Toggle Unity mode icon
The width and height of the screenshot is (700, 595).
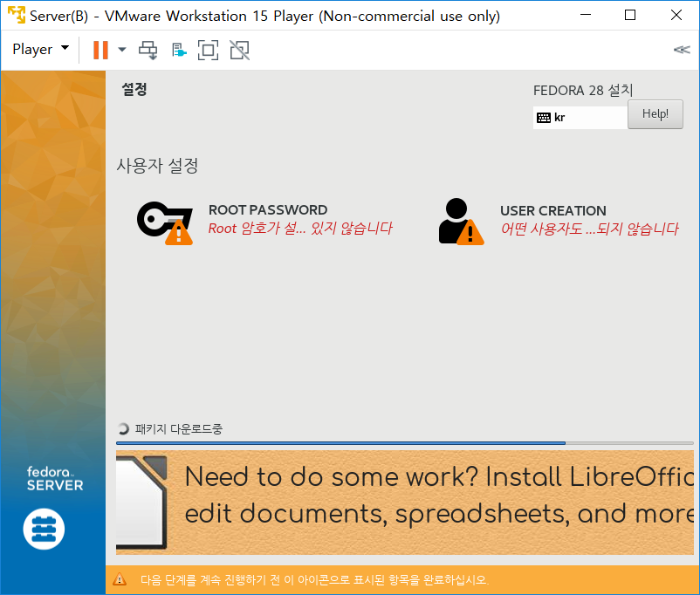tap(240, 50)
